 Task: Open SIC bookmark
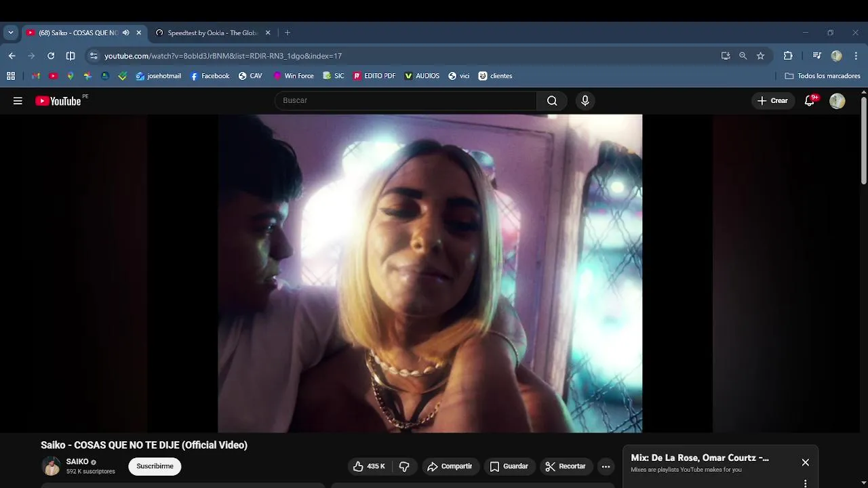coord(334,76)
